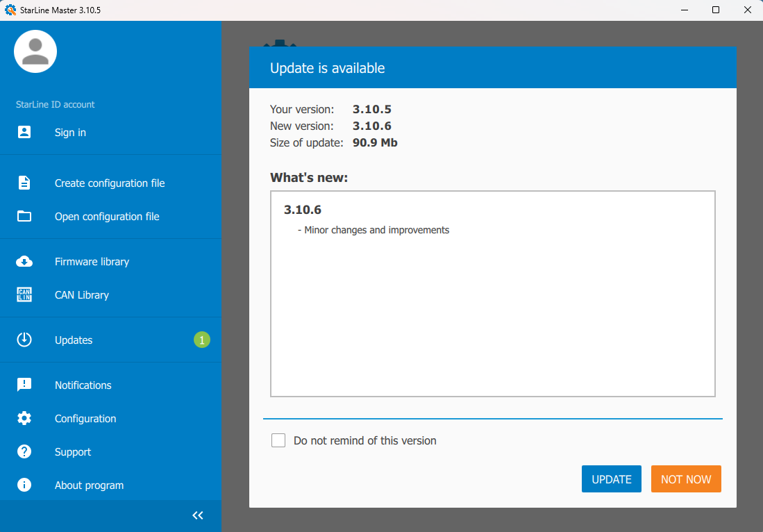
Task: Open the Firmware library menu item
Action: click(92, 262)
